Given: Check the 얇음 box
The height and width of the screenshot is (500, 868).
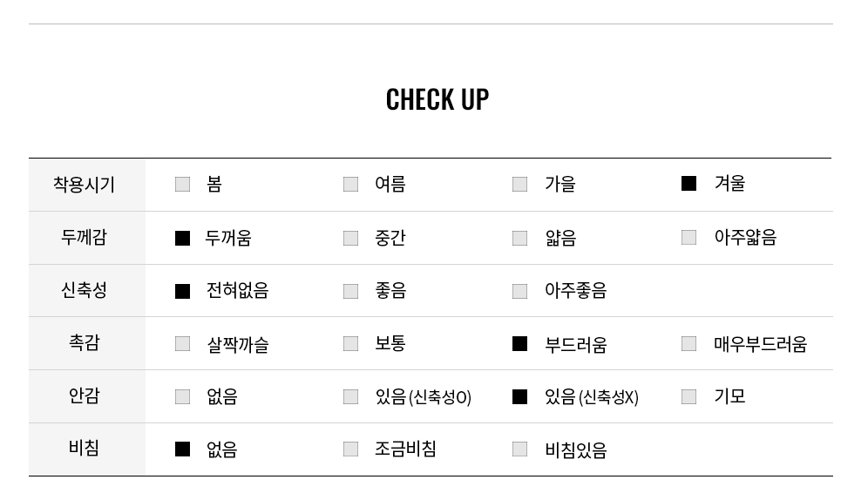Looking at the screenshot, I should 519,238.
